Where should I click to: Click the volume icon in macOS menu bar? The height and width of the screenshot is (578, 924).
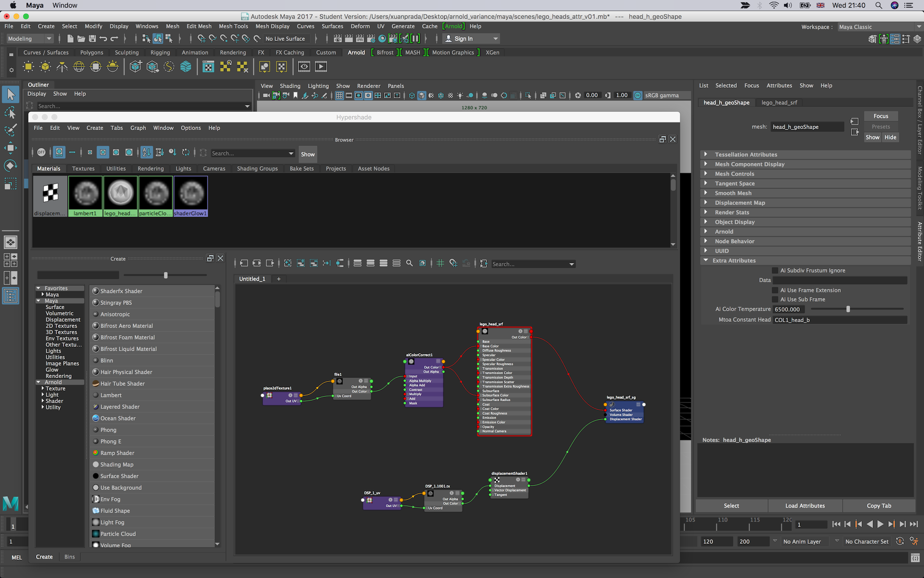click(788, 5)
